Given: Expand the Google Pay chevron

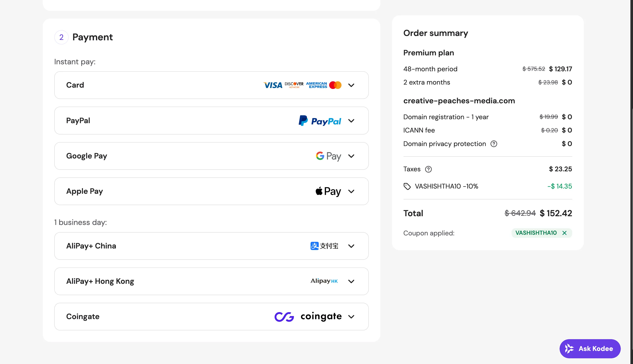Looking at the screenshot, I should [351, 156].
